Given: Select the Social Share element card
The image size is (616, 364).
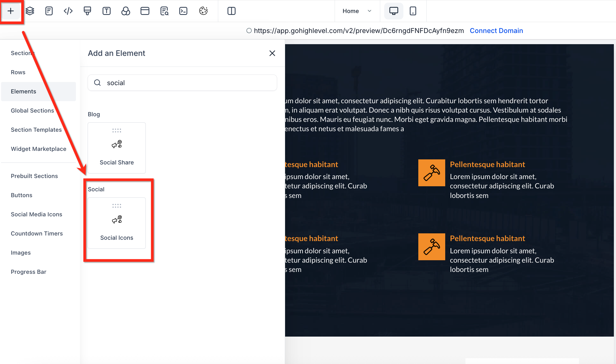Looking at the screenshot, I should pos(117,148).
